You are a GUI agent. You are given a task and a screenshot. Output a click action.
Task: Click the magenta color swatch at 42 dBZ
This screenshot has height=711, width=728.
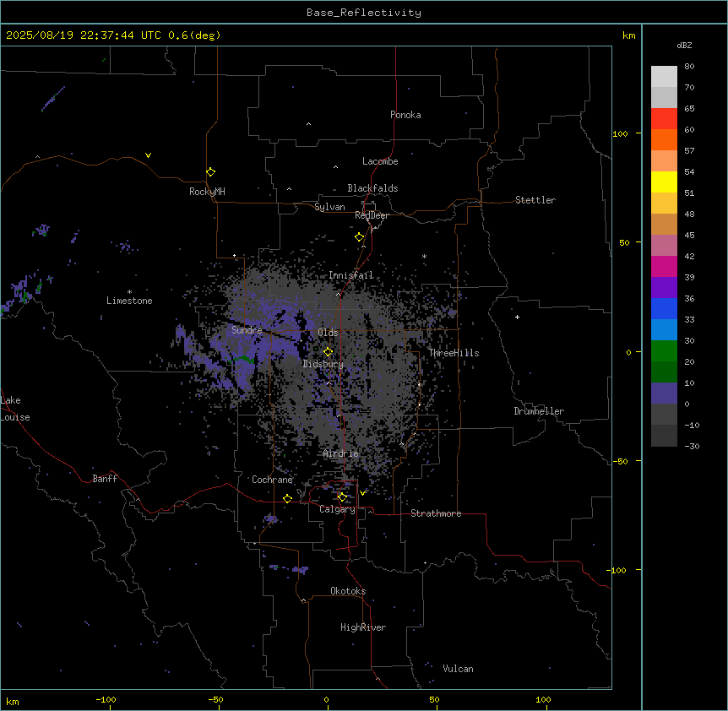pyautogui.click(x=664, y=266)
